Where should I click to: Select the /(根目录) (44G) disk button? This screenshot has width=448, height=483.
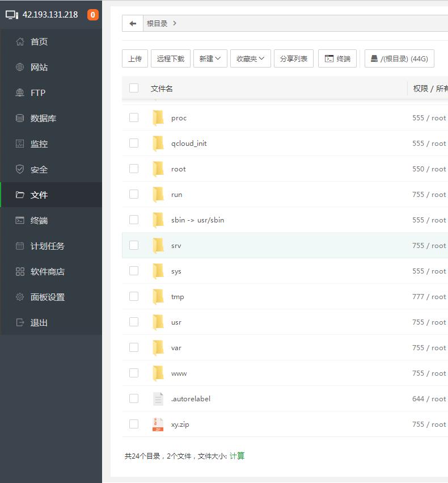399,58
